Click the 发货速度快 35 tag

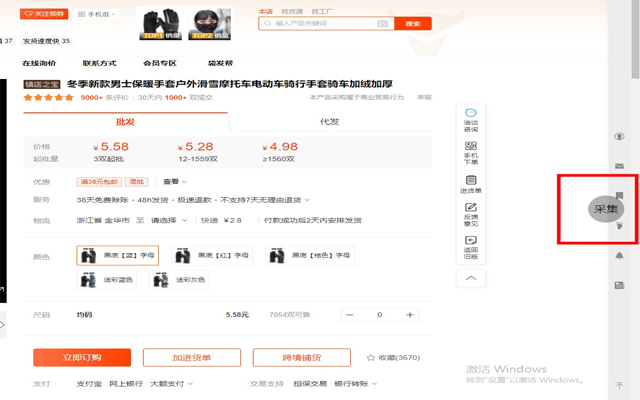(x=47, y=41)
